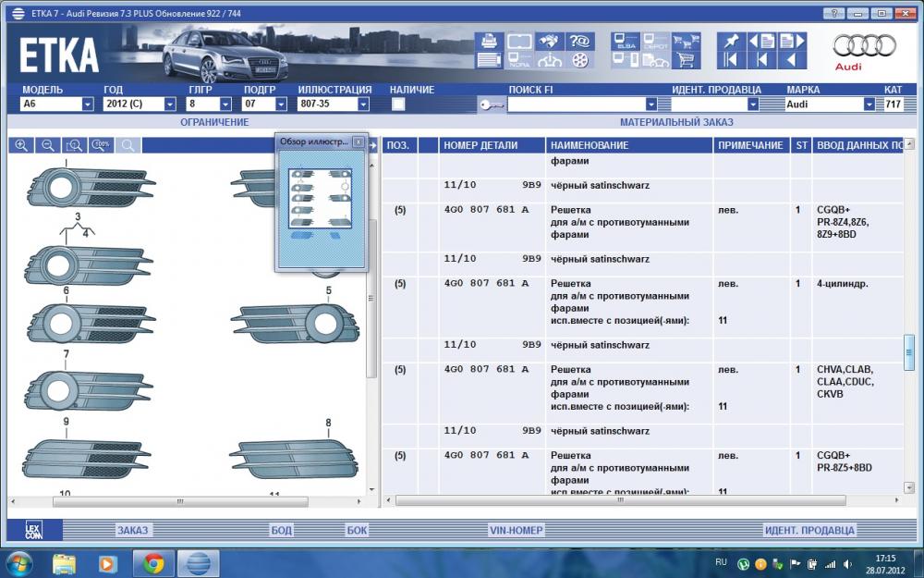The height and width of the screenshot is (578, 924).
Task: Click ИДЕНТ. ПРОДАВЦА in the bottom bar
Action: pyautogui.click(x=809, y=530)
